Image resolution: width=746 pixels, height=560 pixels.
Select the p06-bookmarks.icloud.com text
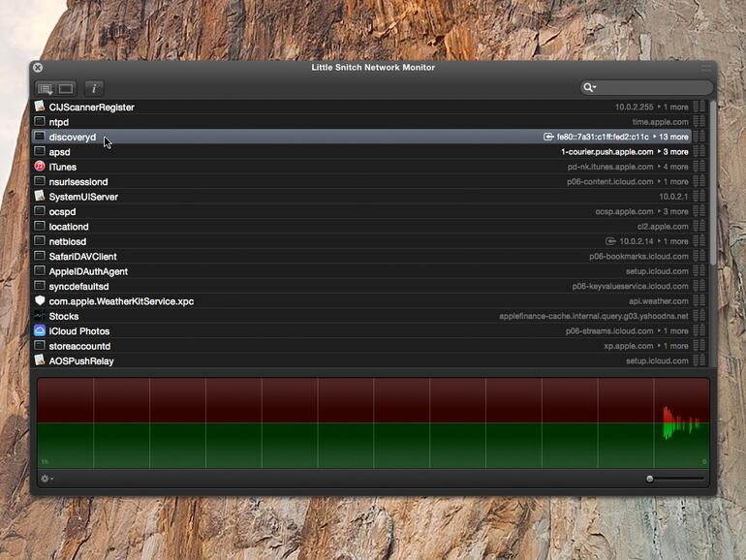tap(639, 257)
